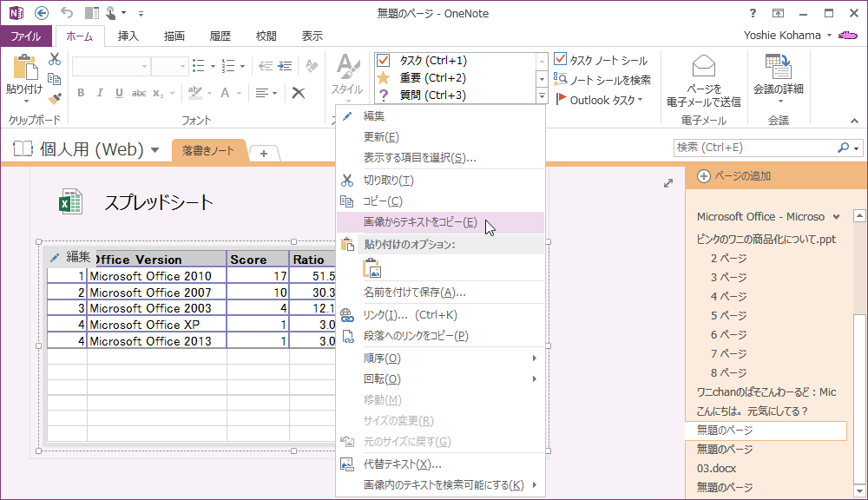Expand page to full view arrow
Image resolution: width=868 pixels, height=500 pixels.
point(668,182)
